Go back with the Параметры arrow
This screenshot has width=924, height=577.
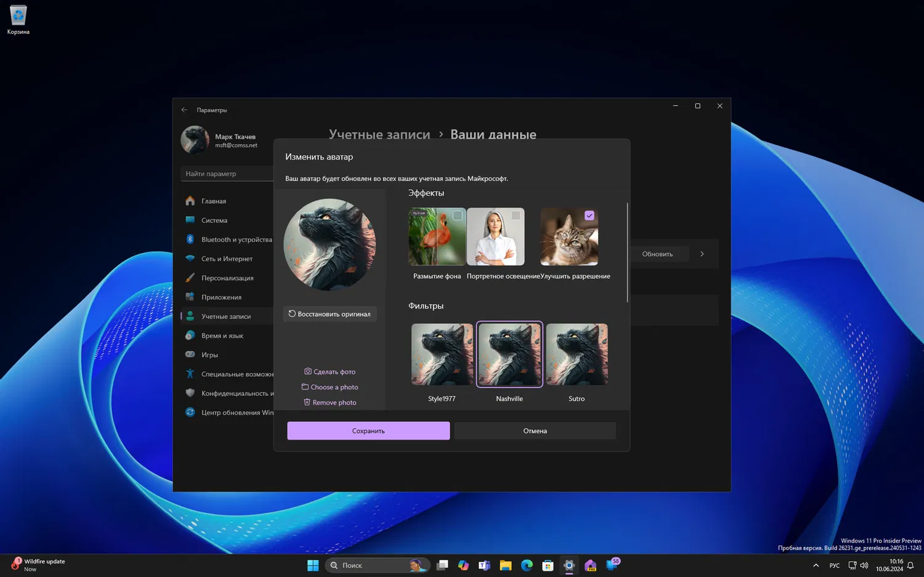tap(184, 110)
